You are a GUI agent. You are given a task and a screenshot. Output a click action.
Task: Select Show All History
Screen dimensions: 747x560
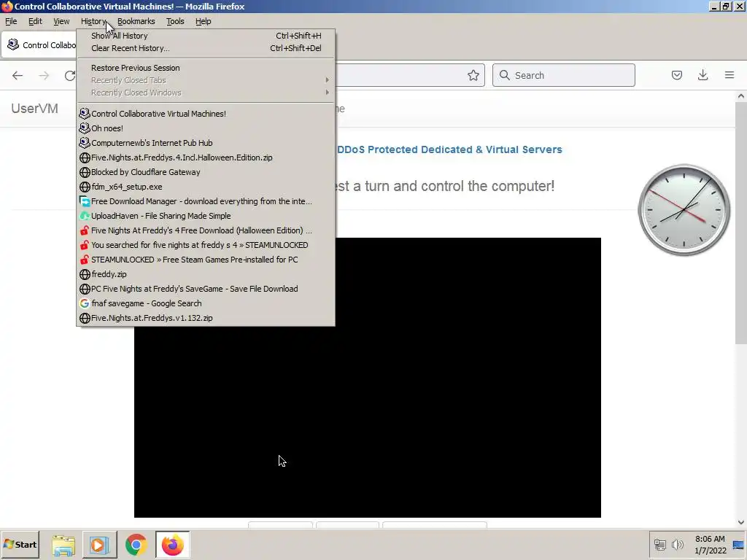pyautogui.click(x=206, y=36)
